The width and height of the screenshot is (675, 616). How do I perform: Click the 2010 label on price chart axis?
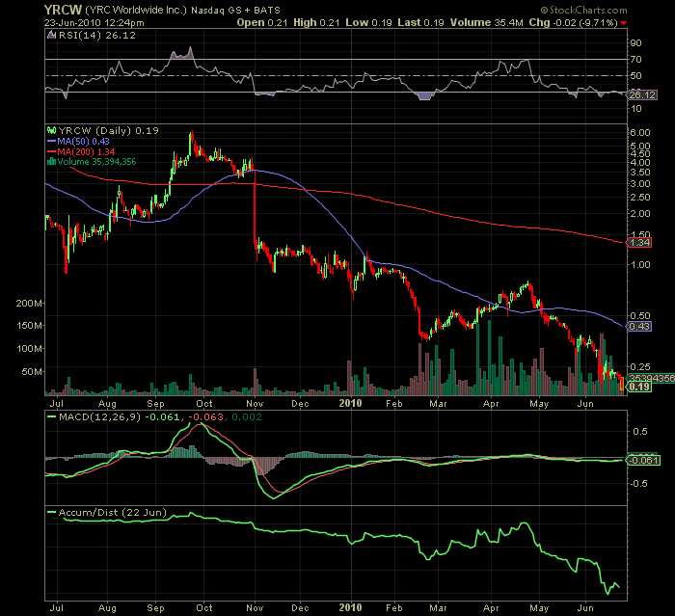coord(350,403)
